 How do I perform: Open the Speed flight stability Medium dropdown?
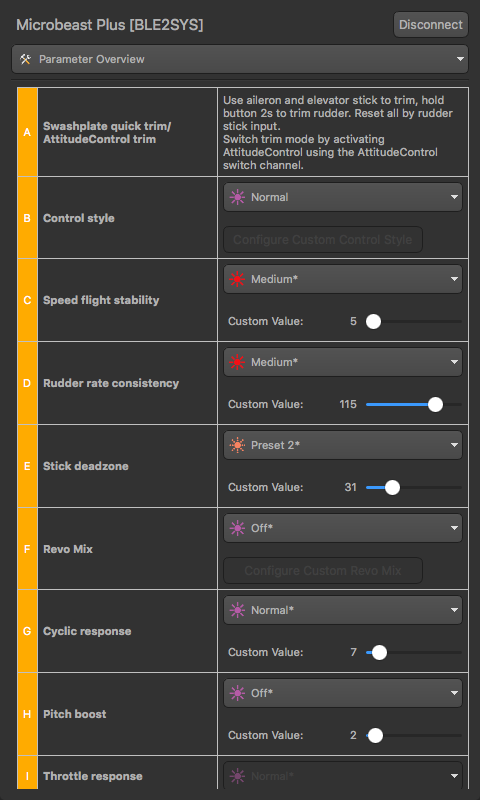(343, 279)
